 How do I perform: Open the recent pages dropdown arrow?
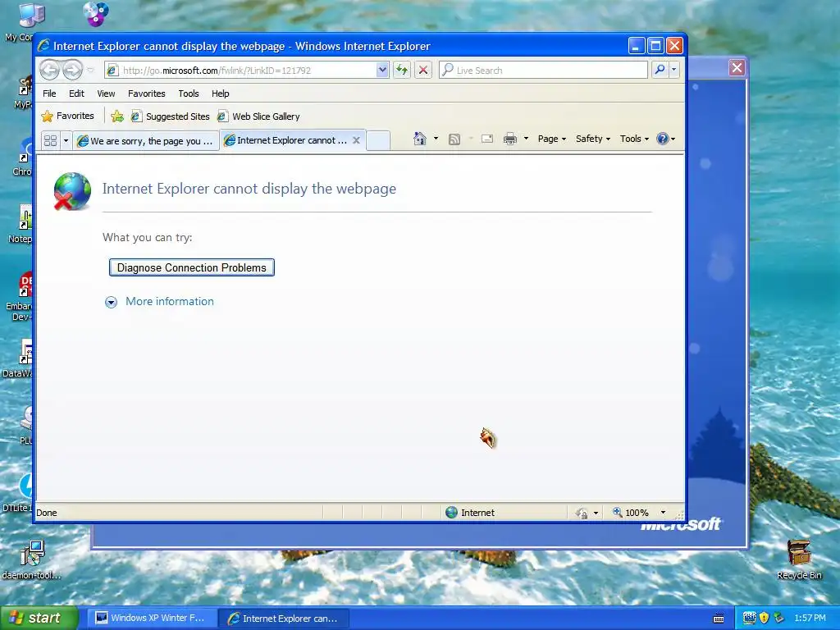tap(90, 71)
